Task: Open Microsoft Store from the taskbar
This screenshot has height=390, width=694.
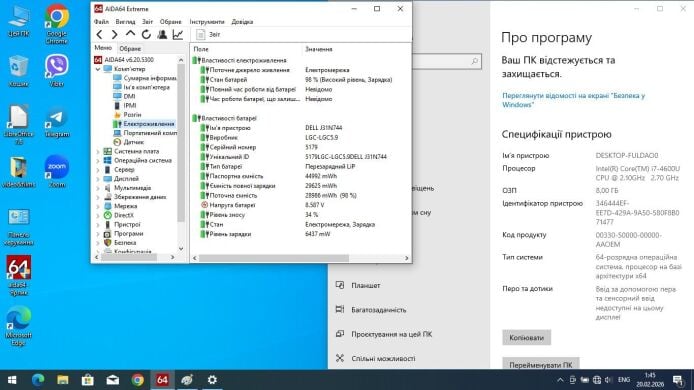Action: [x=88, y=380]
